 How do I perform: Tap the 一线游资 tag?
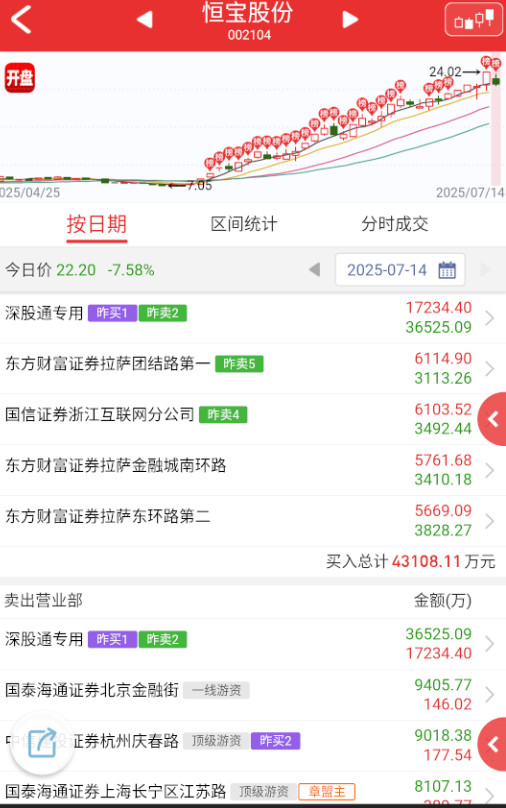216,690
